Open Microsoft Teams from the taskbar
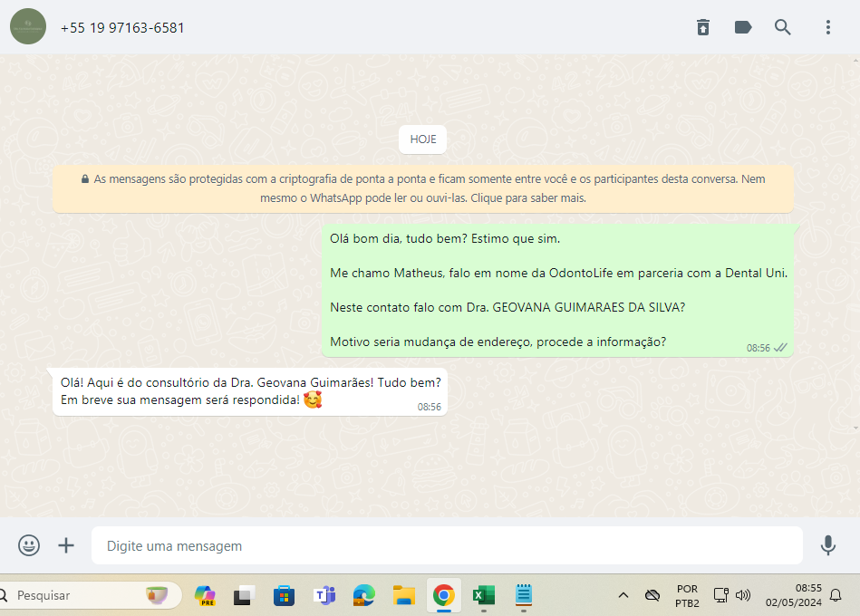The height and width of the screenshot is (616, 860). click(324, 595)
